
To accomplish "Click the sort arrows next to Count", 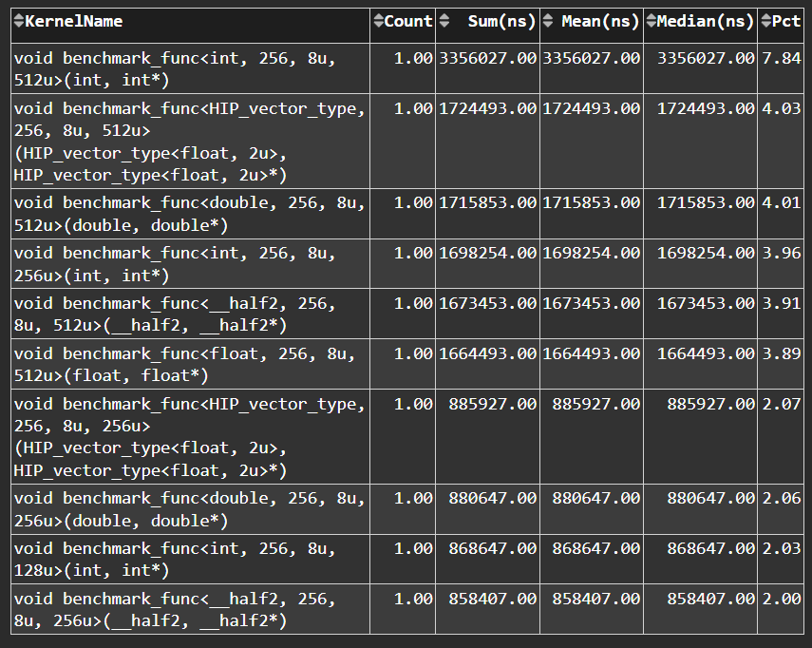I will click(379, 21).
